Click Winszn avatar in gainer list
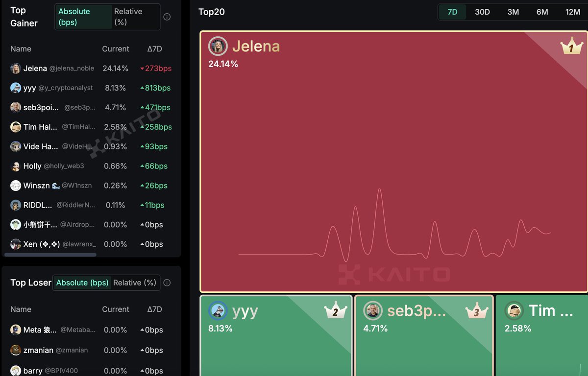 click(16, 186)
